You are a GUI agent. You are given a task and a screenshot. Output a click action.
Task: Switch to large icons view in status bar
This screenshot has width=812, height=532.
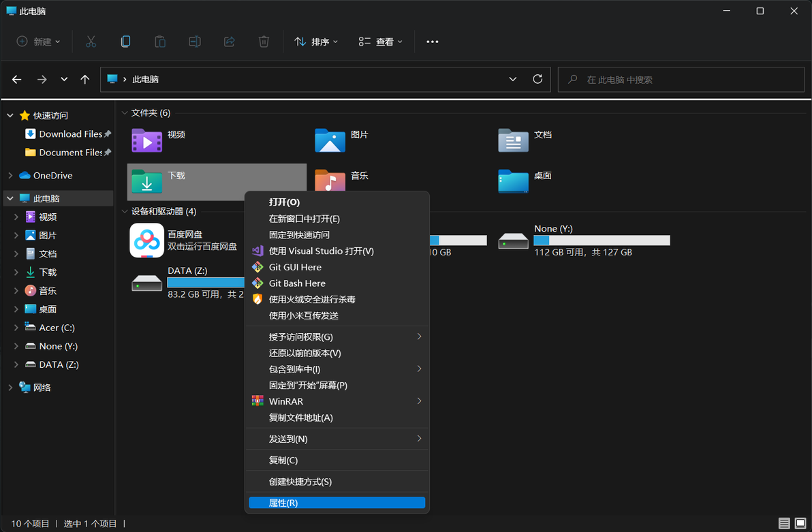point(800,523)
